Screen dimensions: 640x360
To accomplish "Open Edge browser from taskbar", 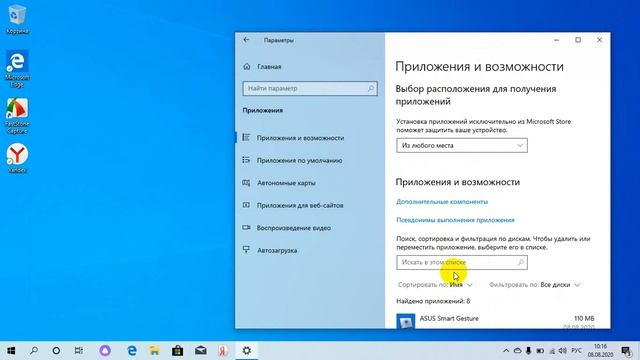I will (132, 351).
